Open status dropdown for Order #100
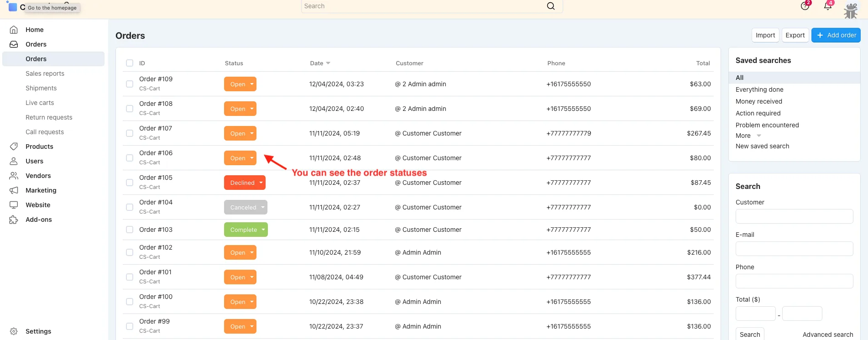Image resolution: width=868 pixels, height=340 pixels. click(240, 302)
